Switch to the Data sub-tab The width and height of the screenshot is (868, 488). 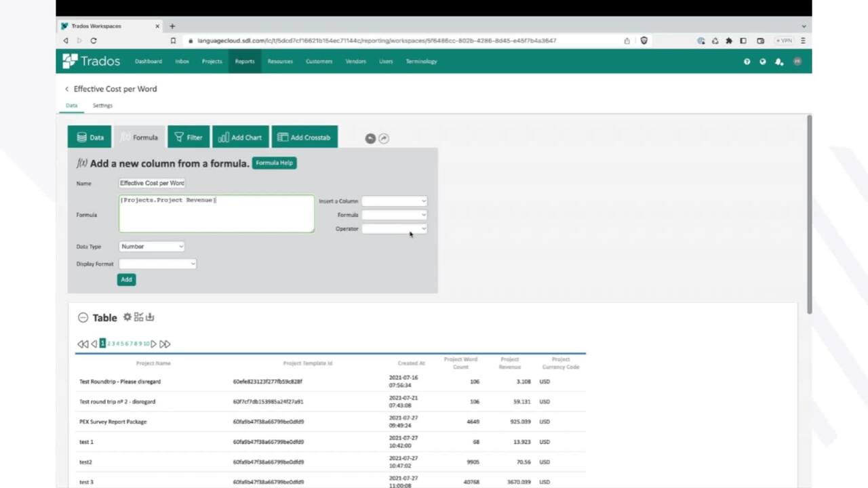click(71, 106)
